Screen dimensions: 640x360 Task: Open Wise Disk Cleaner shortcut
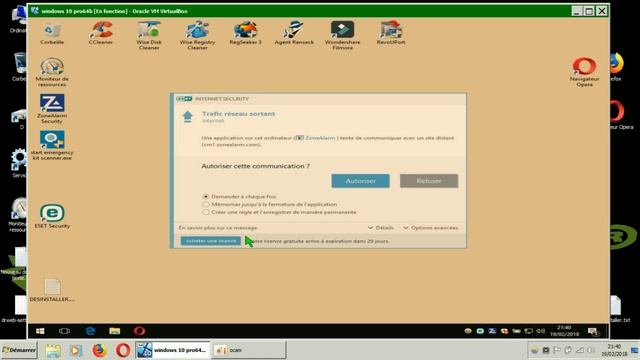coord(149,36)
